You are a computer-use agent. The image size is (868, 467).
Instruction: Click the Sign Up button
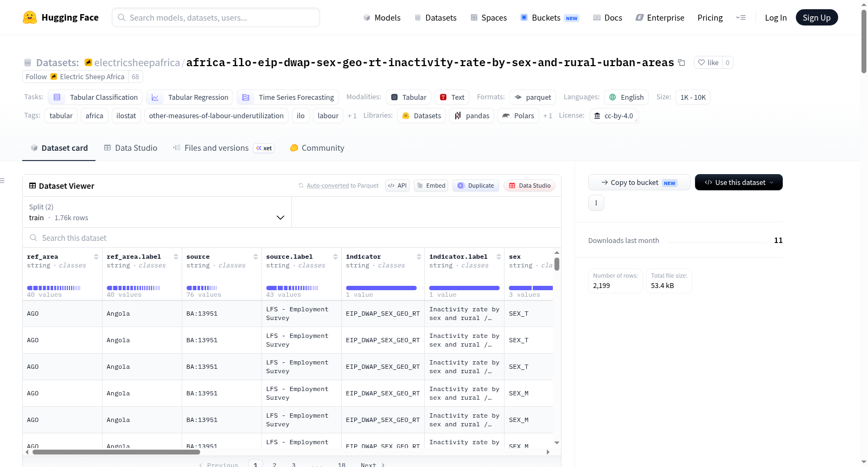(x=816, y=17)
